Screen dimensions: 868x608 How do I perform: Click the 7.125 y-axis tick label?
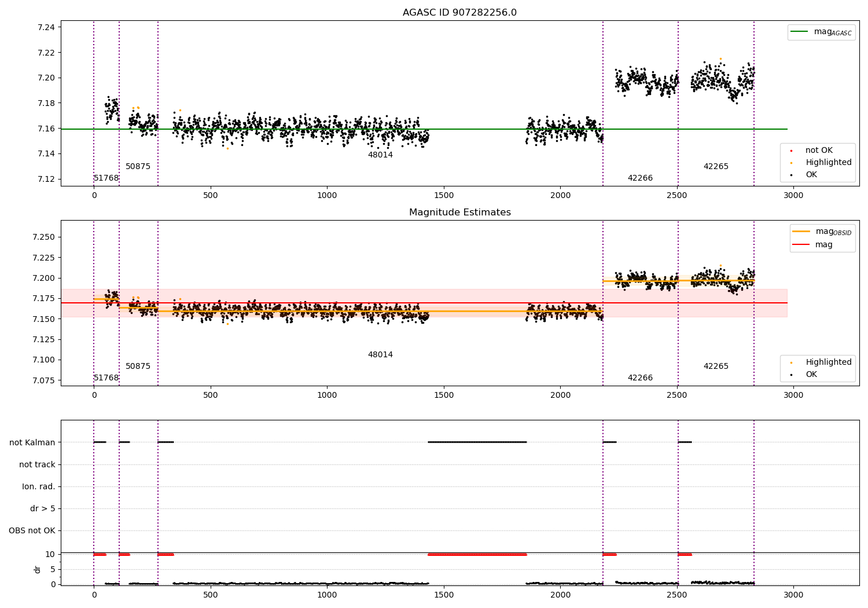44,340
